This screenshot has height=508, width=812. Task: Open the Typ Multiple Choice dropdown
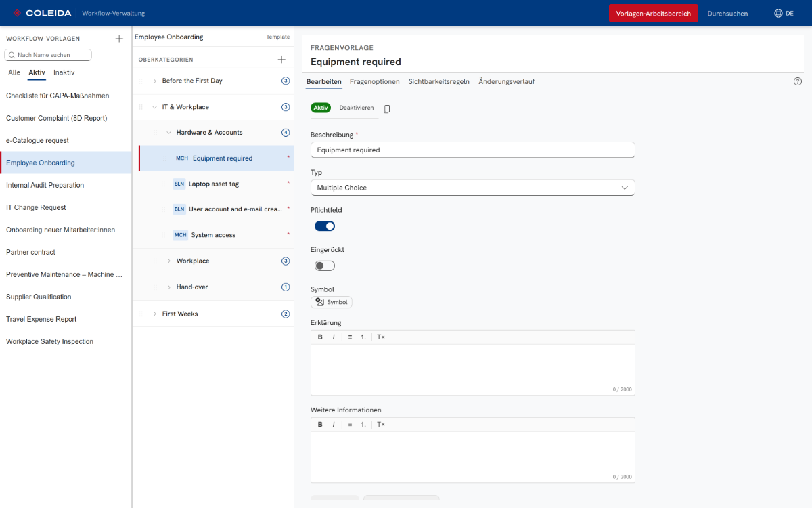tap(472, 188)
